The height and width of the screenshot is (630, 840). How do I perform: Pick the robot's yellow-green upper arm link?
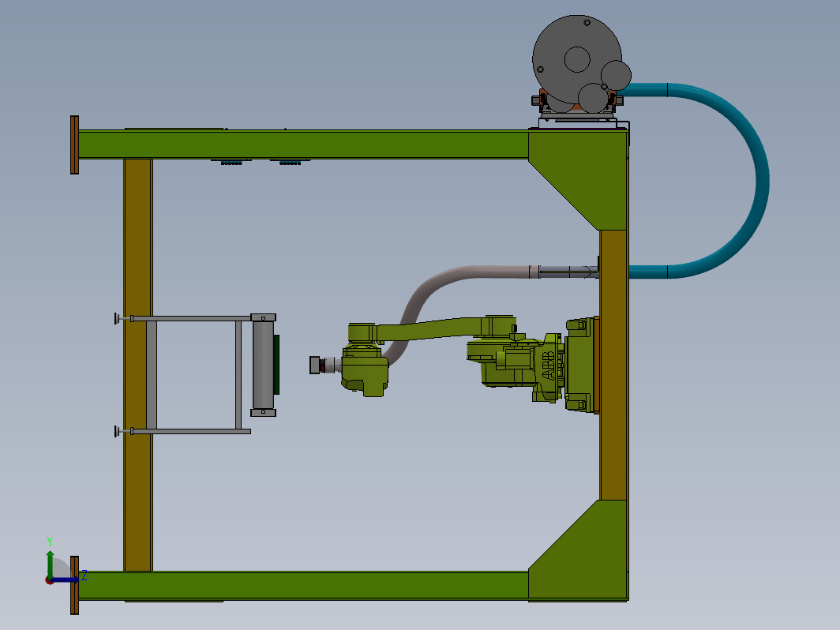[x=434, y=328]
